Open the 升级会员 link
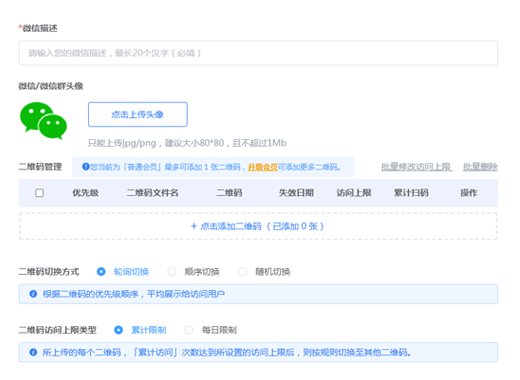The width and height of the screenshot is (520, 380). (262, 167)
